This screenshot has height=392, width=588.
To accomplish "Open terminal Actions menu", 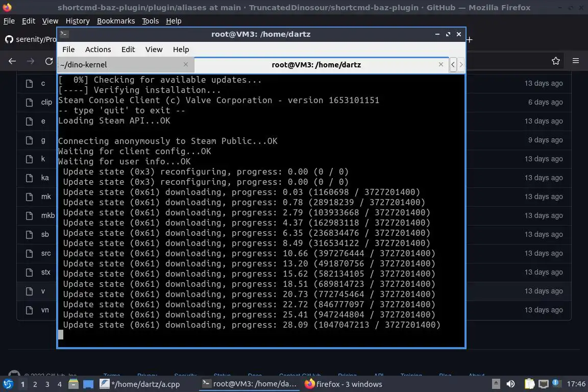I will pyautogui.click(x=98, y=50).
